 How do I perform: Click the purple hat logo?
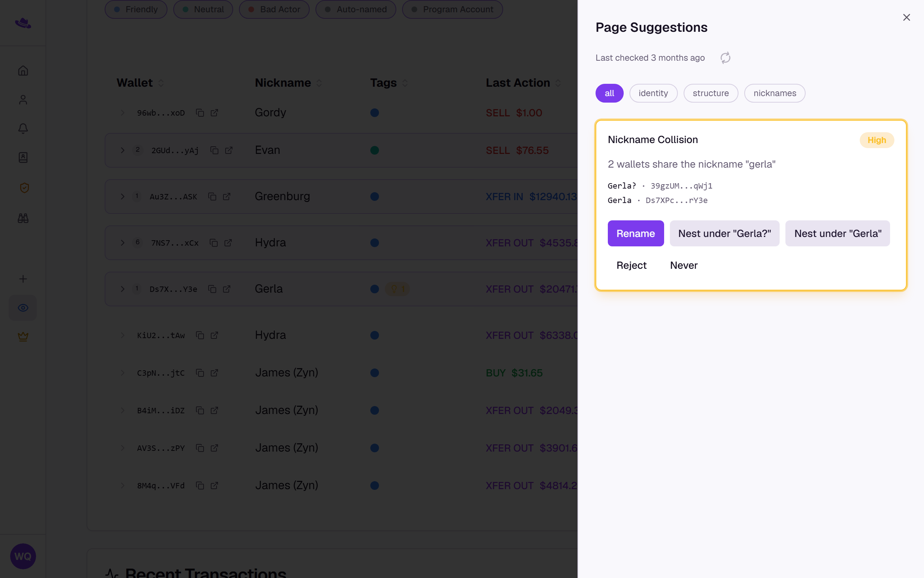pos(23,23)
